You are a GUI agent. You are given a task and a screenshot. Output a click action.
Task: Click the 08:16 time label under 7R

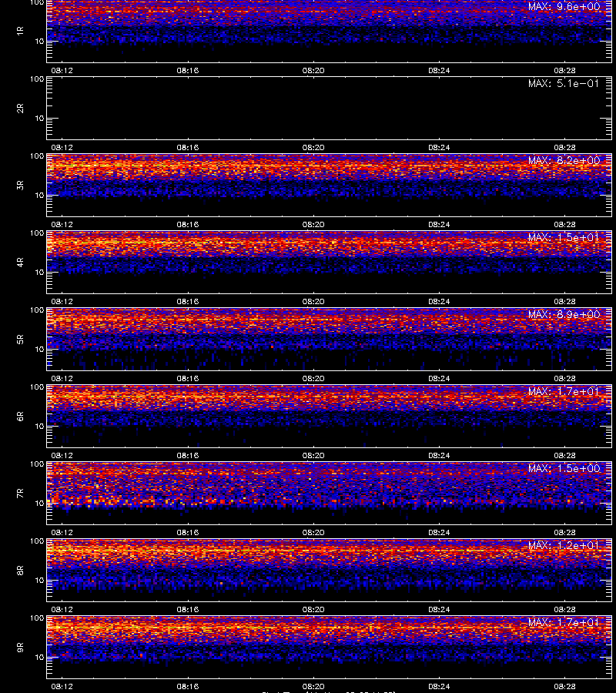(x=188, y=532)
